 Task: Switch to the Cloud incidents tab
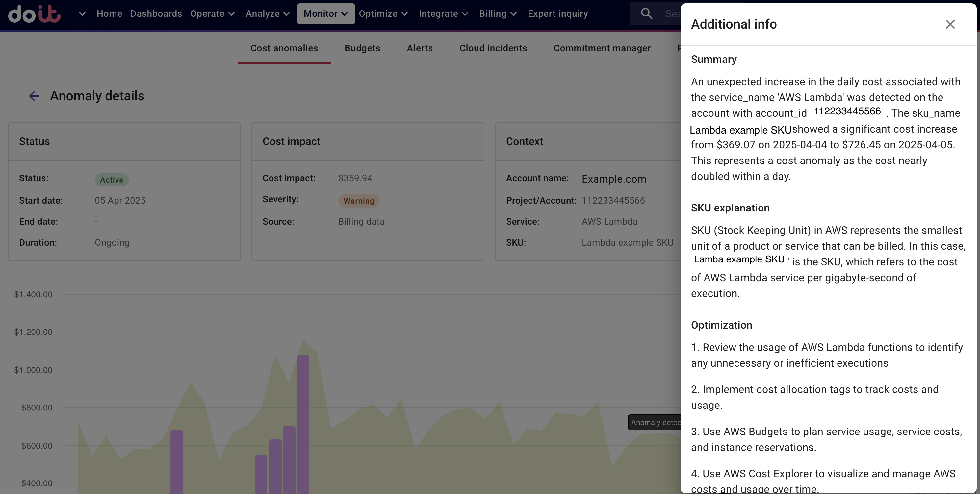click(x=493, y=48)
